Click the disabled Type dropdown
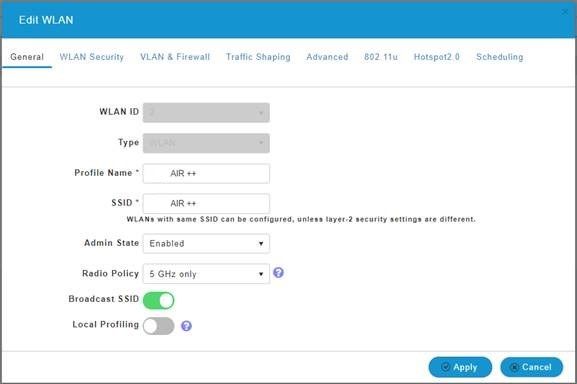 tap(206, 143)
